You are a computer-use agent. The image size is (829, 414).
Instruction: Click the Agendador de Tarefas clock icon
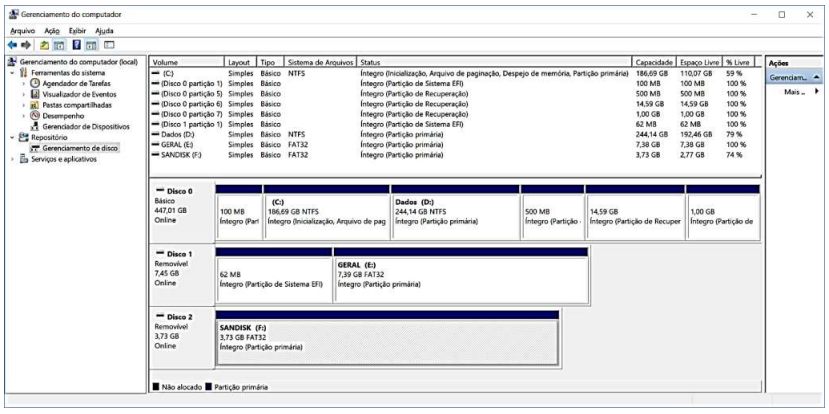[x=34, y=84]
